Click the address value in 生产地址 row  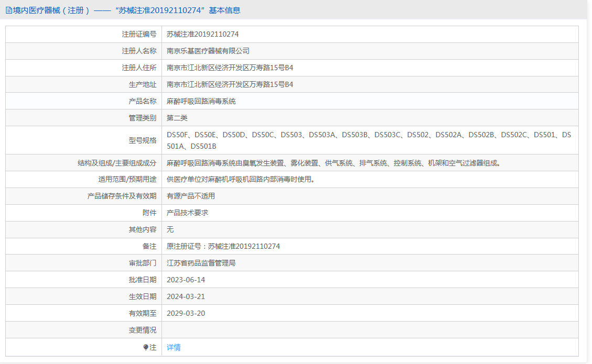click(x=230, y=84)
